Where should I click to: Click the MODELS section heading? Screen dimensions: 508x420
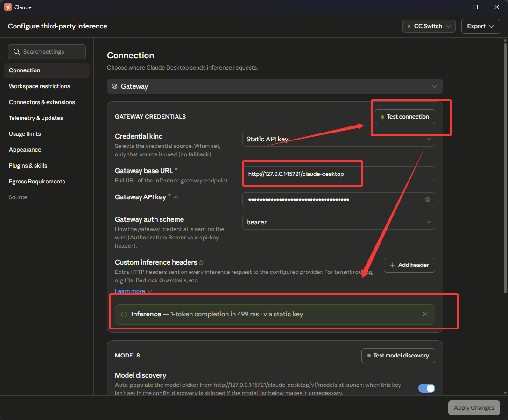point(127,356)
